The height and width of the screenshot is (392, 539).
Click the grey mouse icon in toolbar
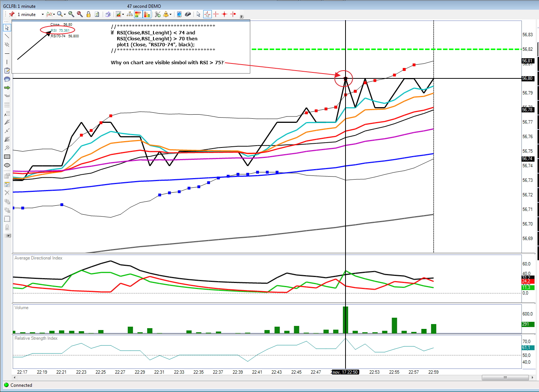click(188, 14)
